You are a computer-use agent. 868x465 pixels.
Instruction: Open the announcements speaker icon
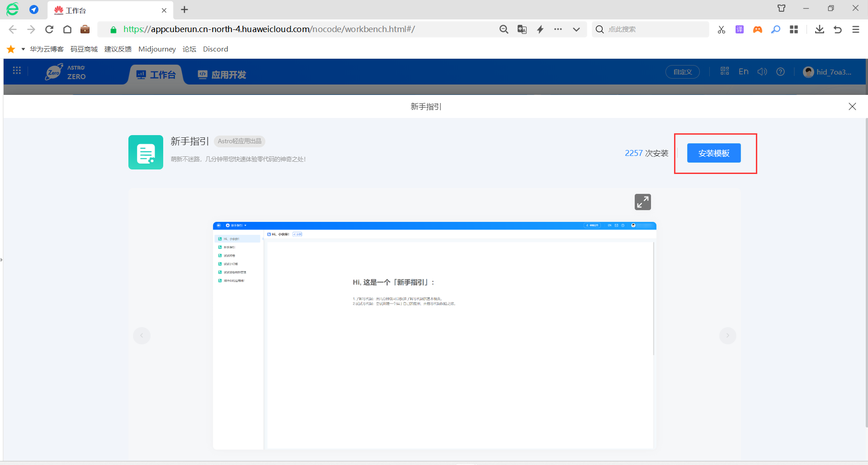(x=762, y=71)
